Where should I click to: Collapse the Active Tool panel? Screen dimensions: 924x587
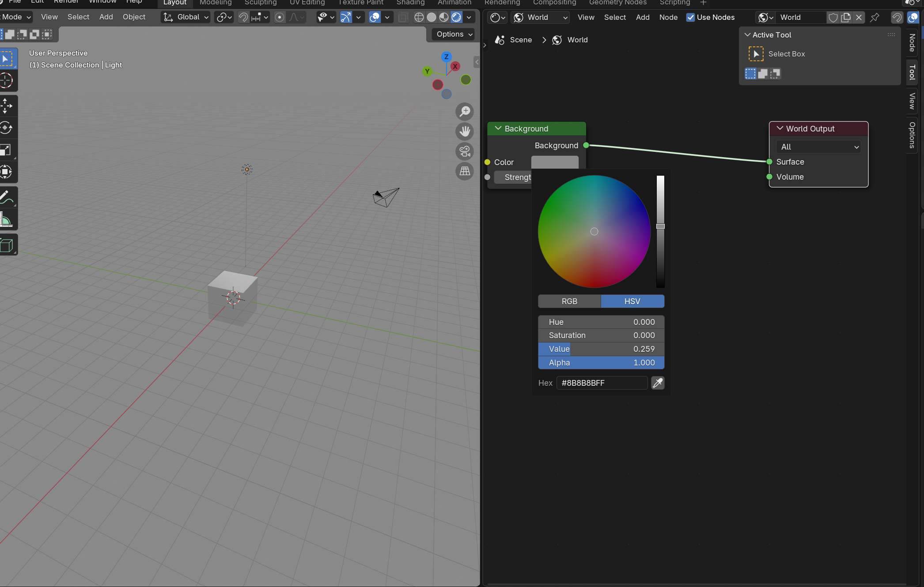click(748, 35)
